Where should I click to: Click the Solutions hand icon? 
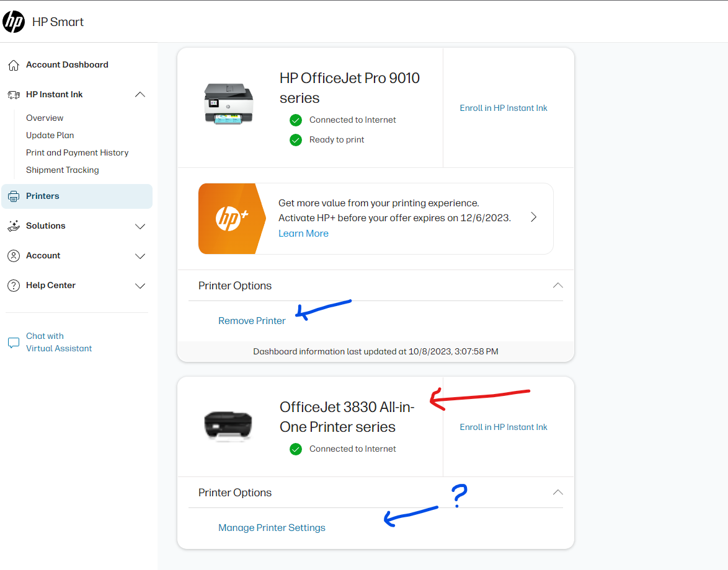(14, 226)
